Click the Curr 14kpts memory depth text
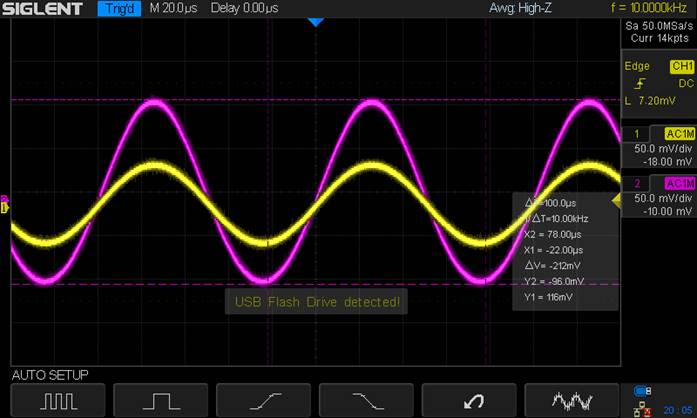The image size is (697, 418). [x=660, y=38]
